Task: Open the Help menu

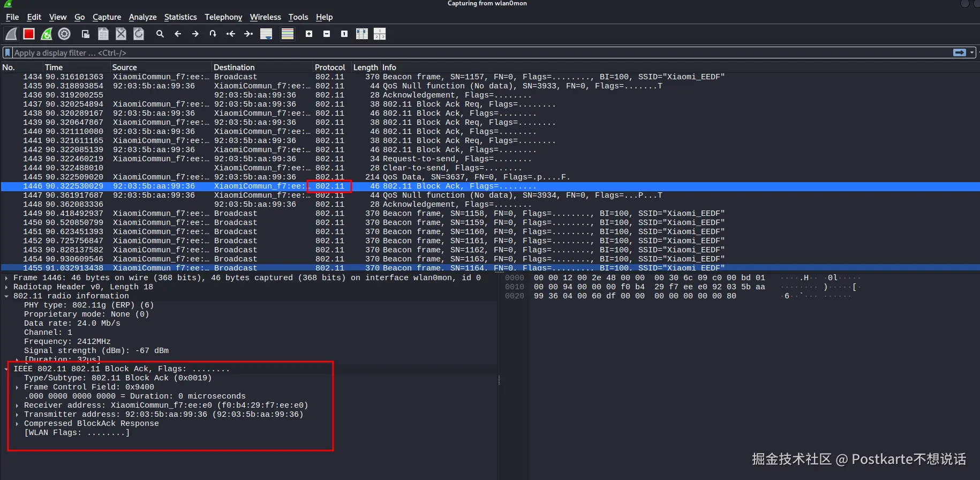Action: (325, 17)
